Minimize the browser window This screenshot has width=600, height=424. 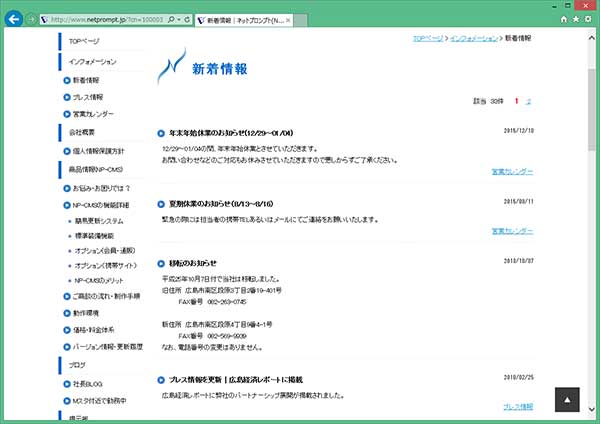point(554,6)
